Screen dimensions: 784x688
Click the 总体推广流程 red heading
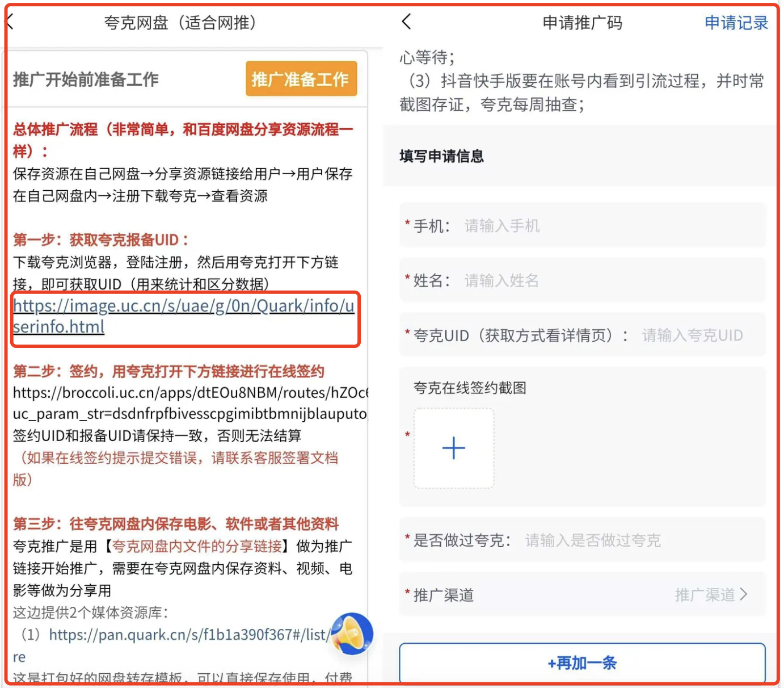[x=183, y=140]
